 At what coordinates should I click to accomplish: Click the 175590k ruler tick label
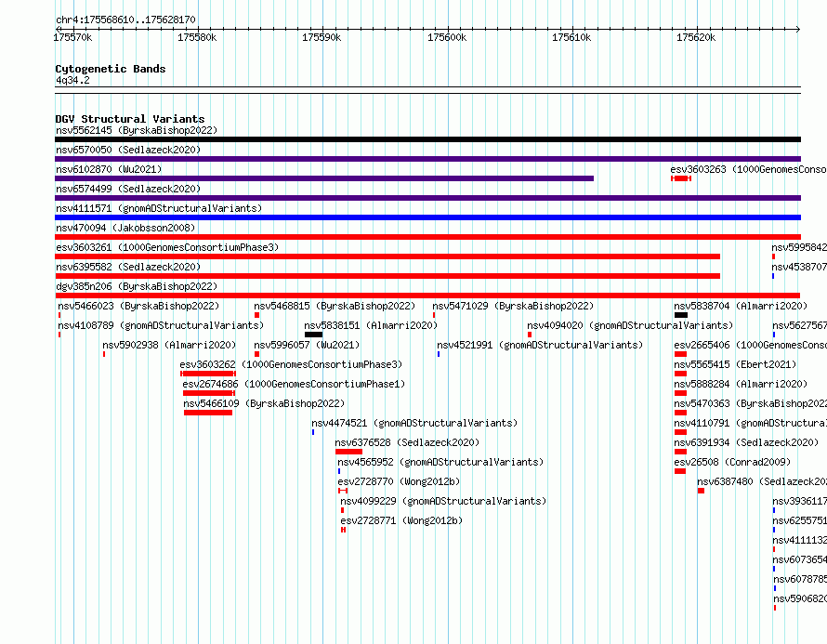(x=322, y=37)
